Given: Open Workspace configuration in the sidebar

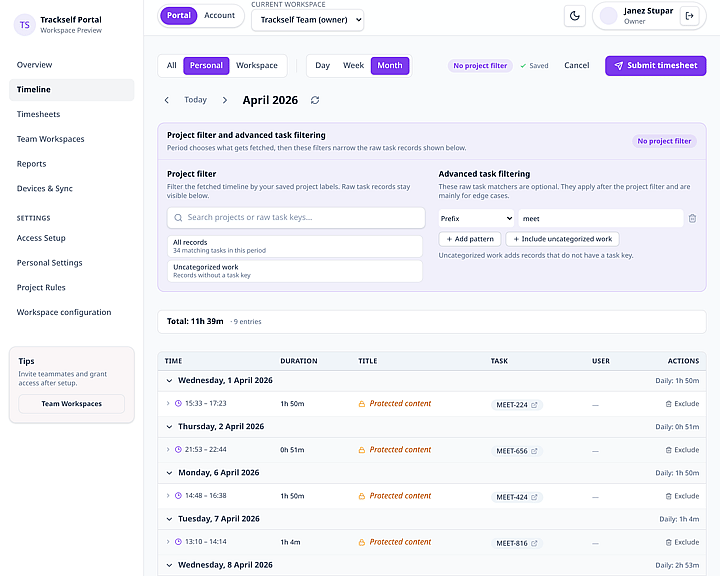Looking at the screenshot, I should 72,312.
